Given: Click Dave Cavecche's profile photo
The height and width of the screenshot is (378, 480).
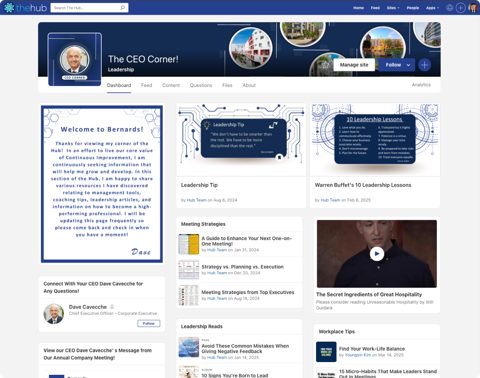Looking at the screenshot, I should pos(54,314).
